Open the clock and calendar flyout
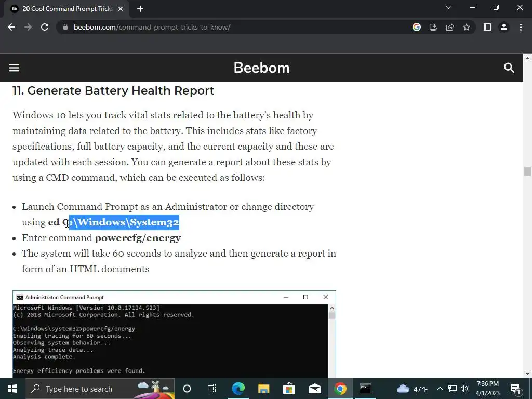Viewport: 532px width, 399px height. pyautogui.click(x=487, y=389)
